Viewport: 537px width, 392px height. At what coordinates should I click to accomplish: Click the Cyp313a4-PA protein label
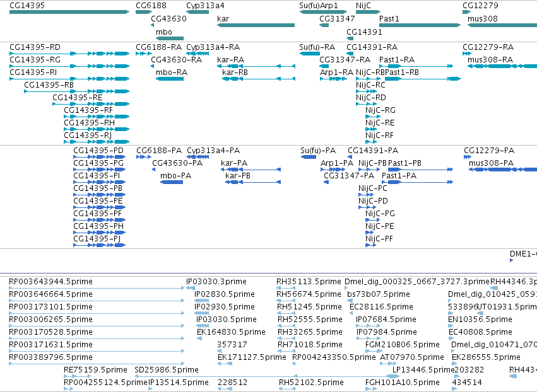pos(213,151)
